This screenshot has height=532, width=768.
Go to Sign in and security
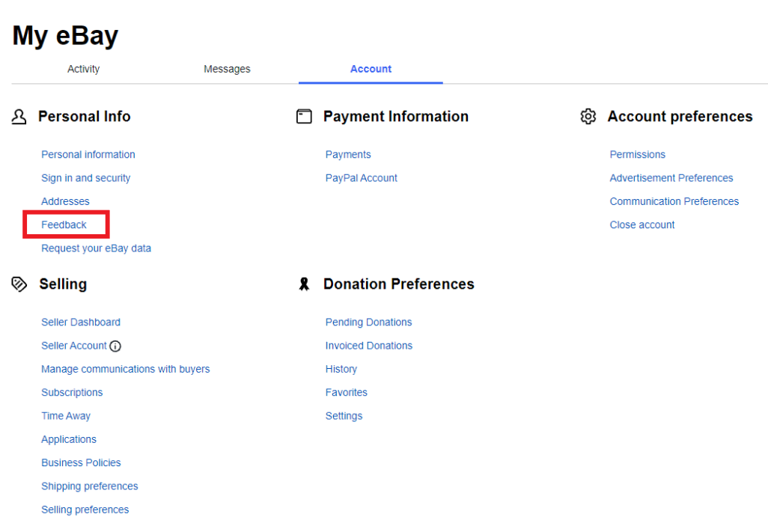click(x=86, y=178)
